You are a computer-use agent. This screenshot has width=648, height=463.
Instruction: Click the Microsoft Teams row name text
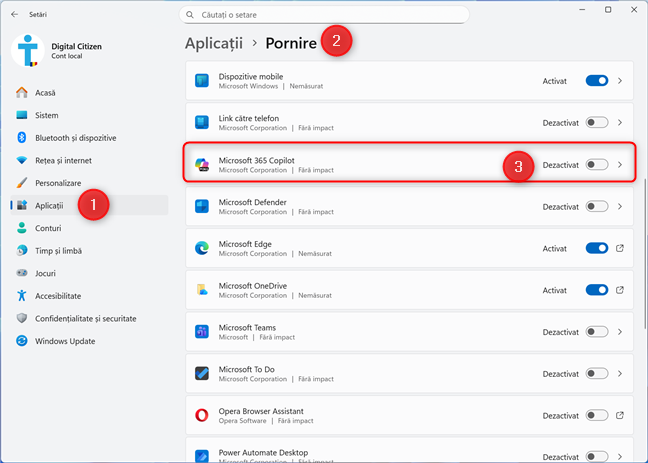(247, 327)
